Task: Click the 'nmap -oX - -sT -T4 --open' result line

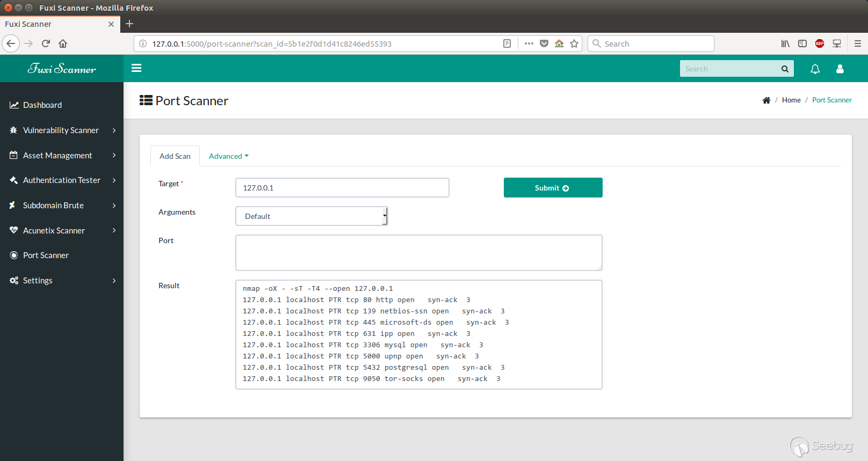Action: click(318, 289)
